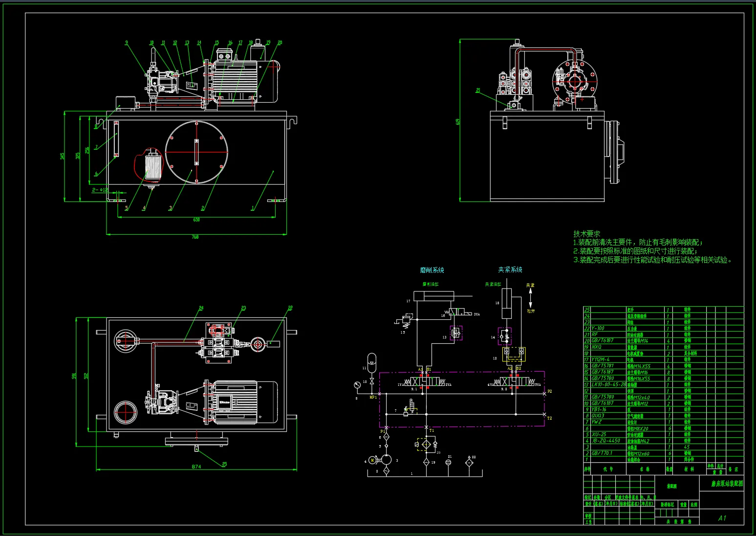Select the T2 port label

[x=549, y=418]
